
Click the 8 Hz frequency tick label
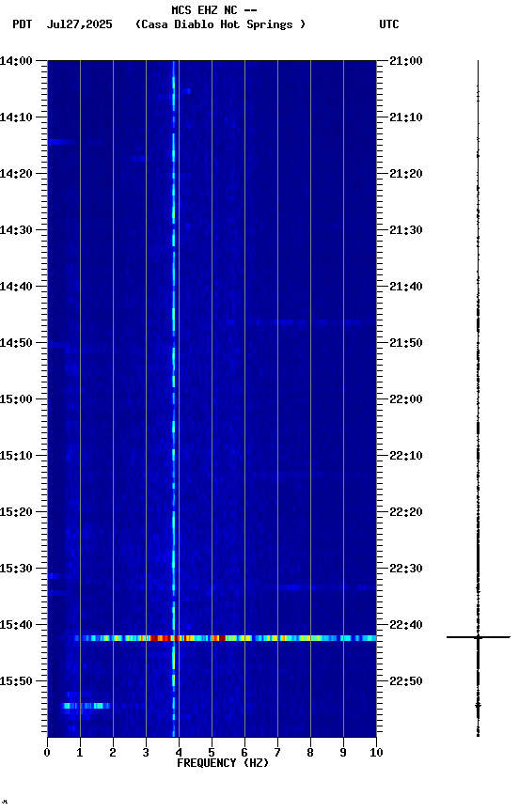point(310,753)
